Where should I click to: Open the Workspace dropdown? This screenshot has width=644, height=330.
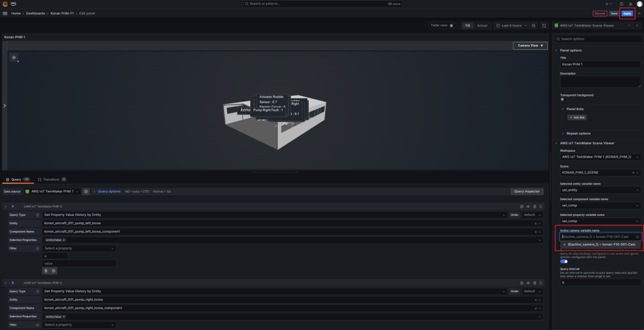click(600, 157)
